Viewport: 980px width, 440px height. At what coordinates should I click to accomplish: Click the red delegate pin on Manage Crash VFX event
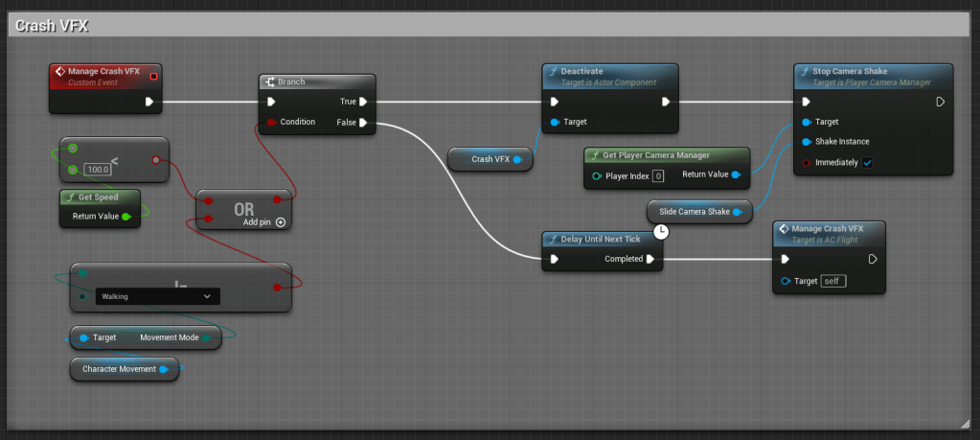click(154, 76)
